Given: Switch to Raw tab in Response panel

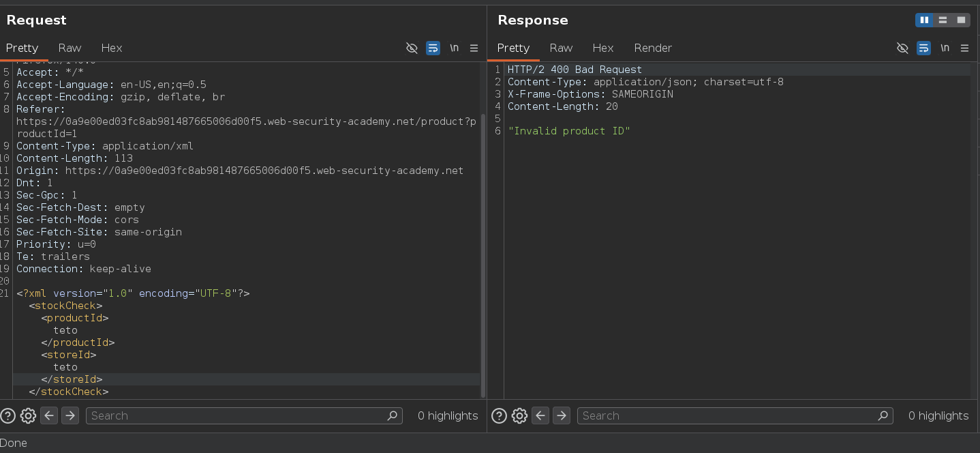Looking at the screenshot, I should (561, 48).
